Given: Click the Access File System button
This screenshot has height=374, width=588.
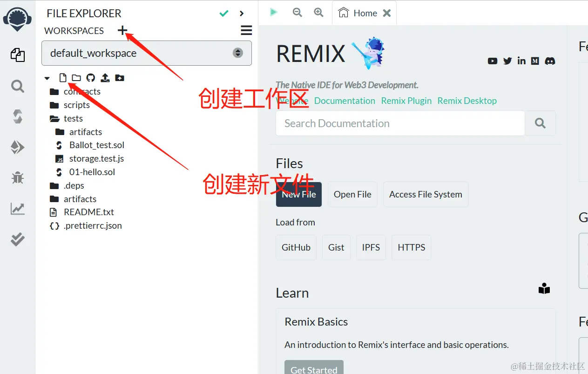Looking at the screenshot, I should point(425,194).
